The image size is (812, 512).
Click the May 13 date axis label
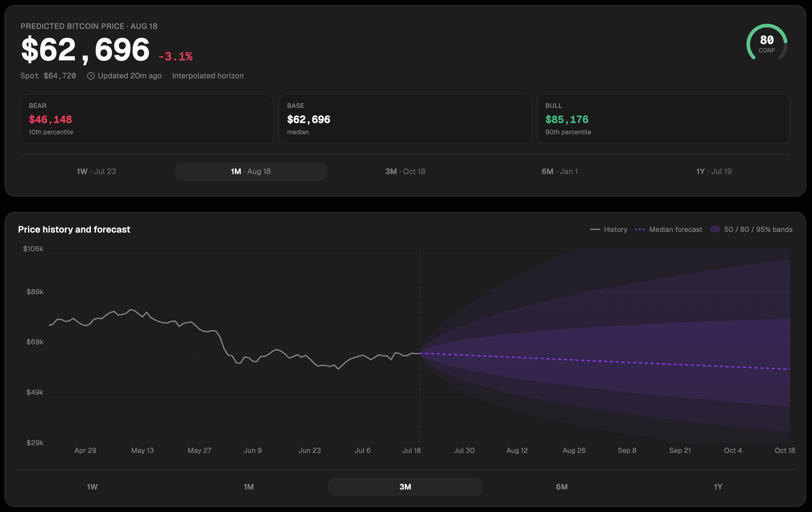pos(142,450)
